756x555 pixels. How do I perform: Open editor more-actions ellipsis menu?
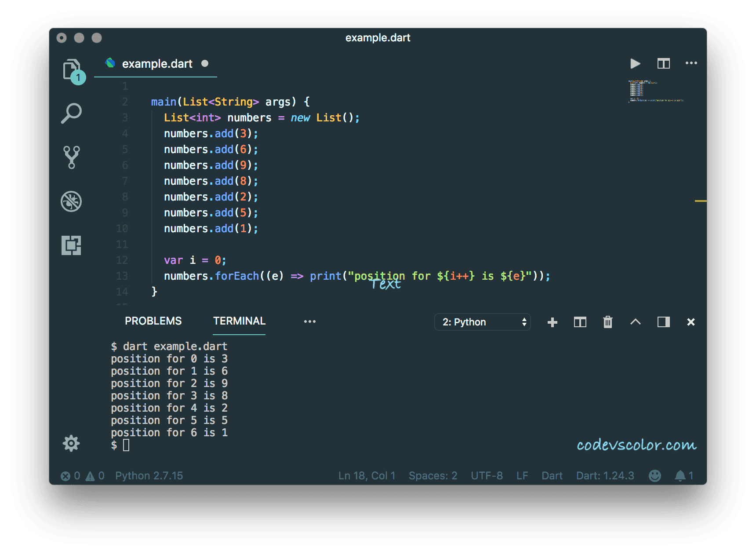[691, 63]
